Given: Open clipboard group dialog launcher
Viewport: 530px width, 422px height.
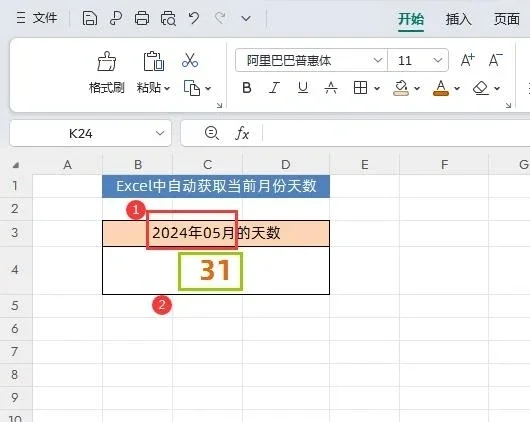Looking at the screenshot, I should click(x=219, y=106).
